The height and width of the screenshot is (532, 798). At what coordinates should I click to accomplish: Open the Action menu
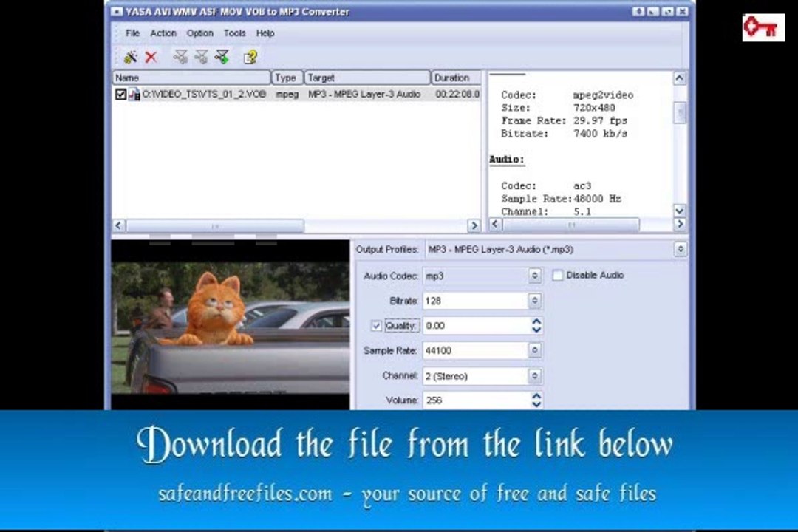point(163,33)
